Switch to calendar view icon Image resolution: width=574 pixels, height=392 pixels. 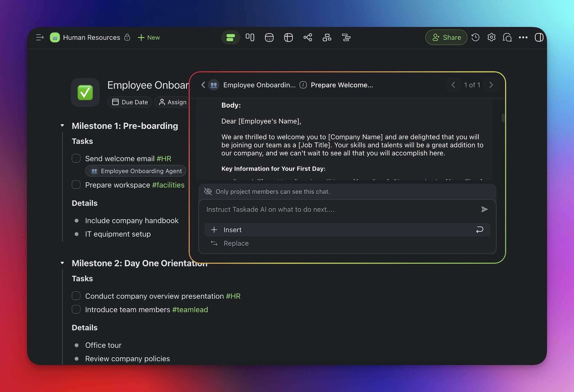point(269,38)
